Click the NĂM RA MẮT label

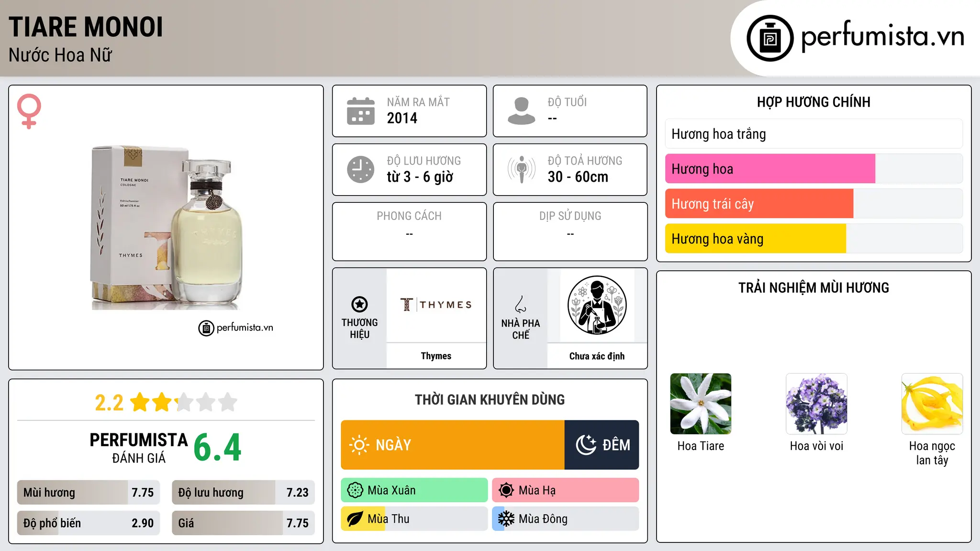click(x=418, y=102)
